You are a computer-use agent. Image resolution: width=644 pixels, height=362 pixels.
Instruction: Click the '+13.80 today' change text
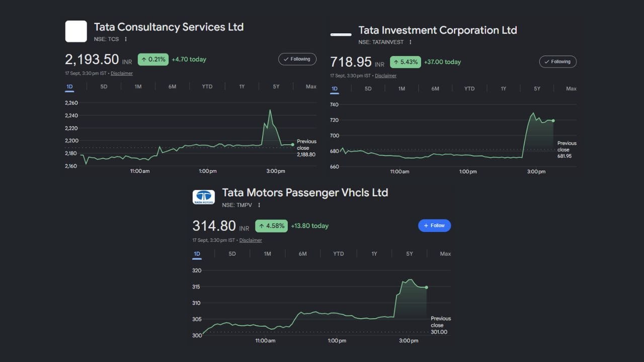click(309, 226)
